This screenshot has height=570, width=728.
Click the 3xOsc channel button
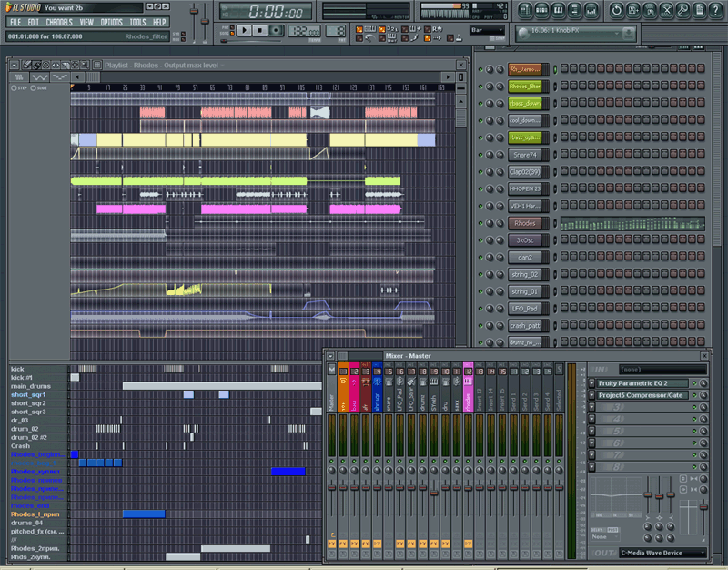click(525, 240)
